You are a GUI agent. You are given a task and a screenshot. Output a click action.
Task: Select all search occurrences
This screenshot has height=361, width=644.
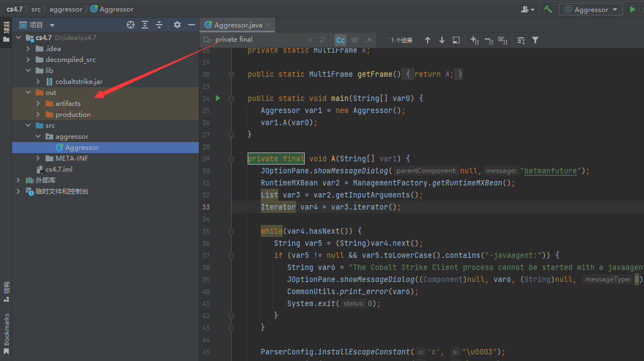503,40
